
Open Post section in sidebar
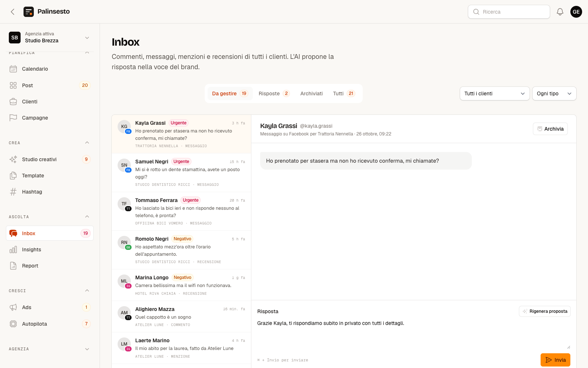click(50, 85)
